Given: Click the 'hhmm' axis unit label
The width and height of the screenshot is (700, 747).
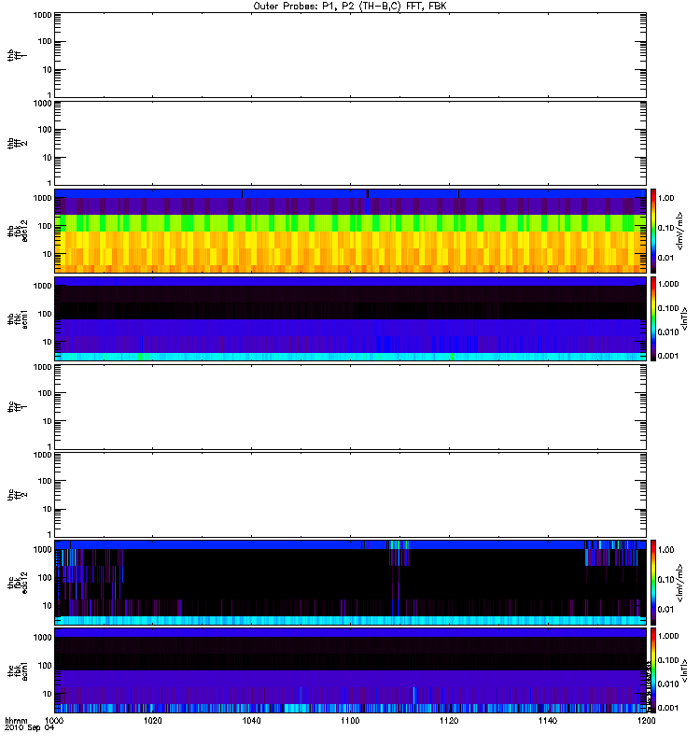Looking at the screenshot, I should click(x=16, y=720).
